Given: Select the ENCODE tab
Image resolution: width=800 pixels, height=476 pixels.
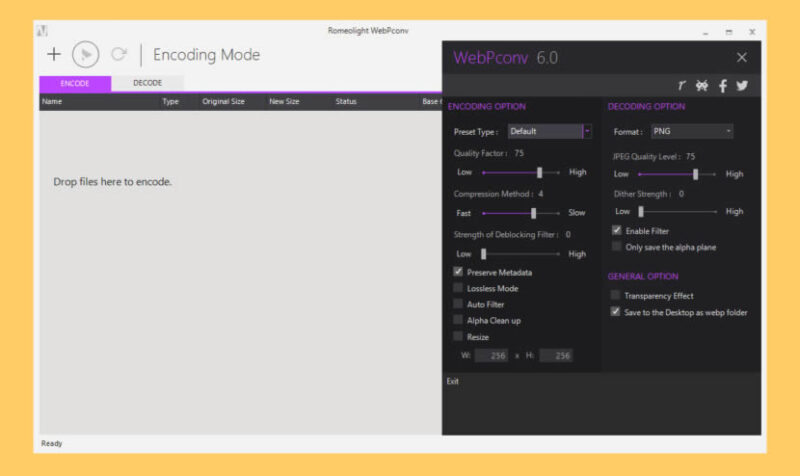Looking at the screenshot, I should click(x=75, y=83).
